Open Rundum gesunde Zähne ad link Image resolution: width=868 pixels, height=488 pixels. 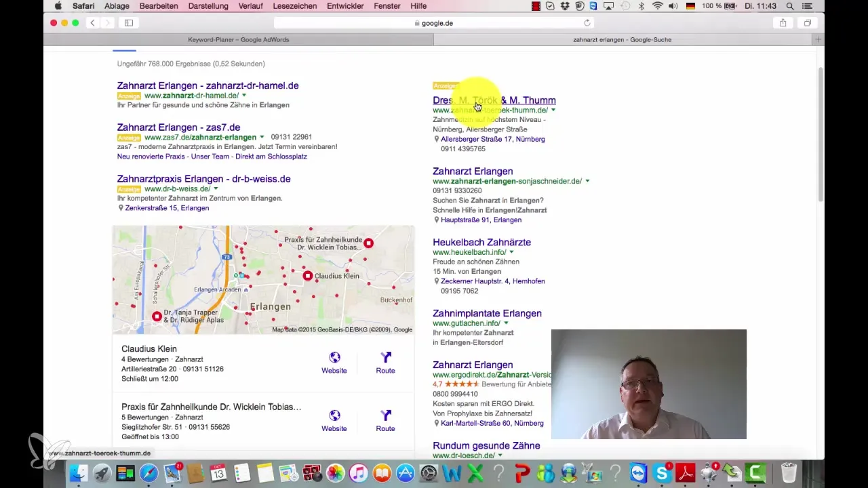(x=486, y=445)
